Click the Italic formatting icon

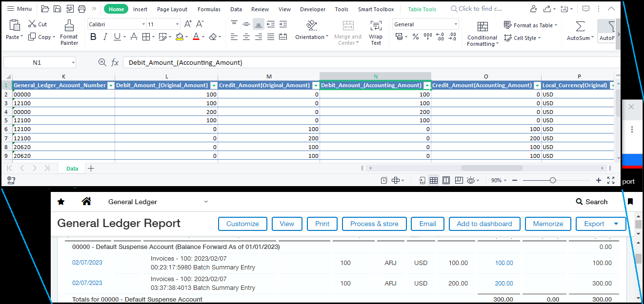tap(105, 37)
